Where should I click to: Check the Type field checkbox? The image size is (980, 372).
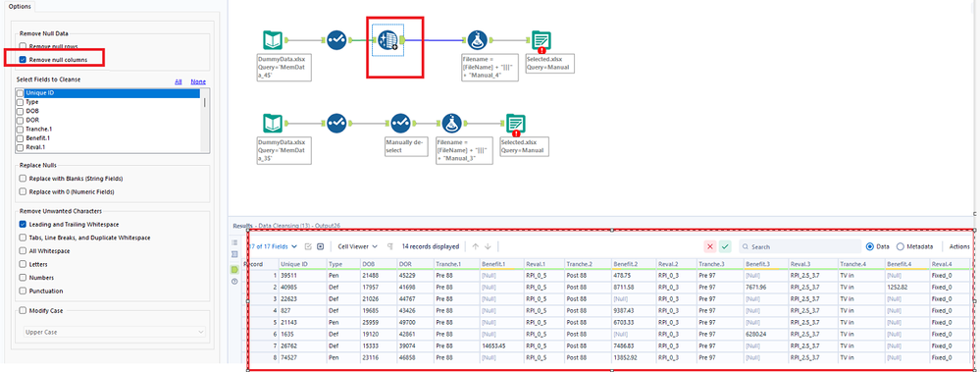coord(21,102)
